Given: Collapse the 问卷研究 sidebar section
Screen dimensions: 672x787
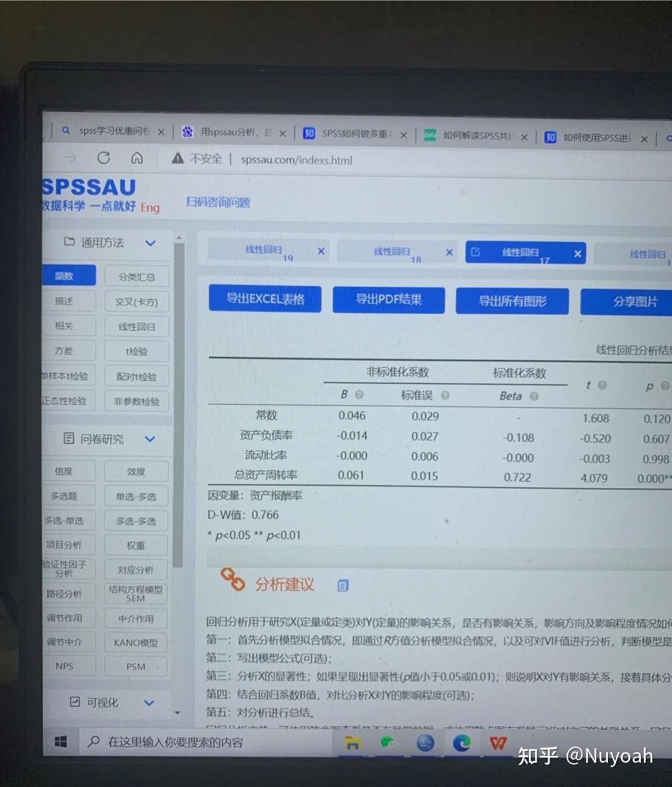Looking at the screenshot, I should pyautogui.click(x=149, y=439).
